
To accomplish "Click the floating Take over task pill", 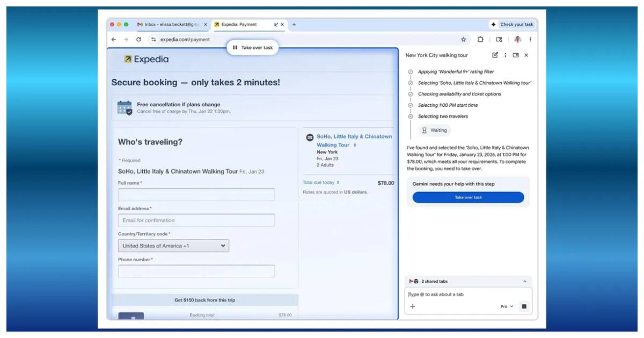I will pyautogui.click(x=253, y=48).
